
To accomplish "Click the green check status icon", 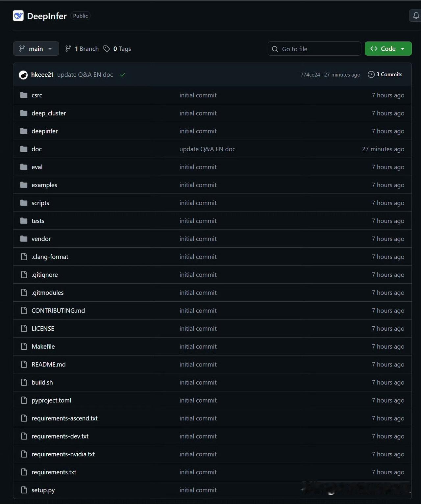I will [123, 75].
